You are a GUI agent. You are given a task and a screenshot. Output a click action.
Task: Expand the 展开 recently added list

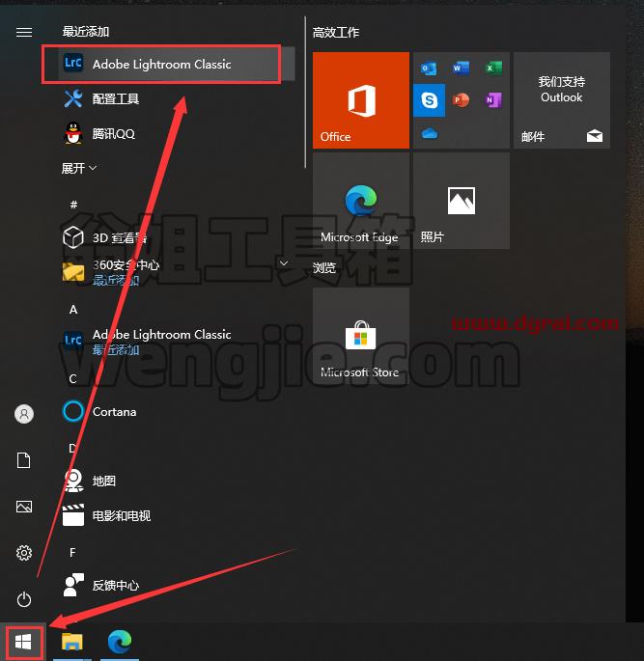(79, 168)
